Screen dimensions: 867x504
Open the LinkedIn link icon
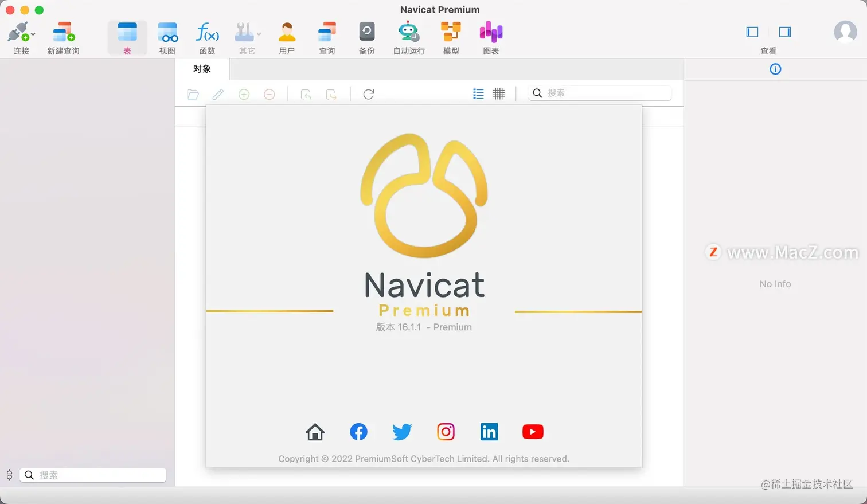coord(489,432)
